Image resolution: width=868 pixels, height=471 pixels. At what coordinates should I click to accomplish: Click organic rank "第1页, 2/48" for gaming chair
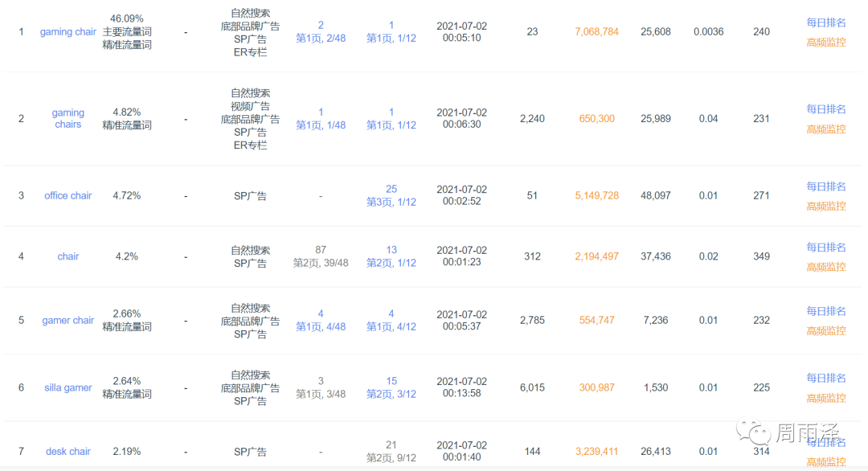point(321,38)
